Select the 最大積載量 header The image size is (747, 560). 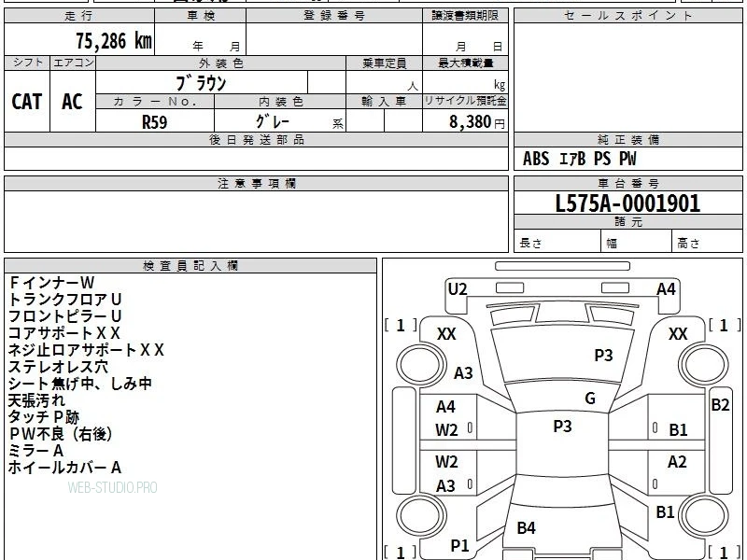click(x=465, y=63)
